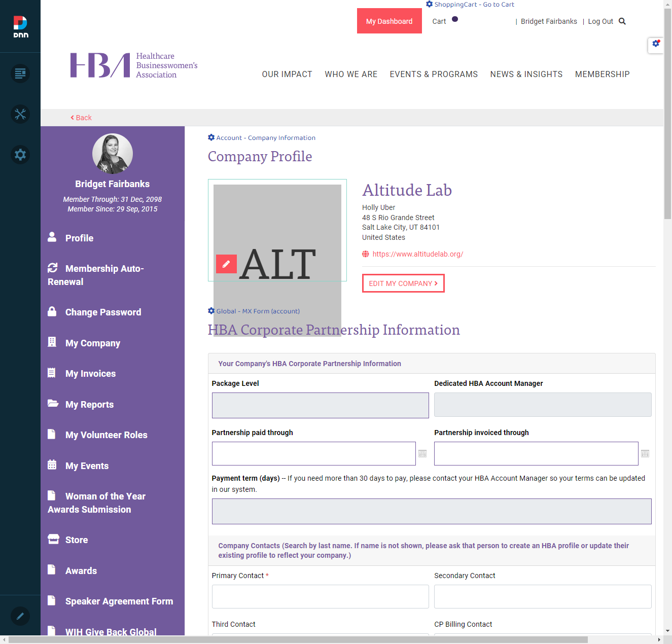The width and height of the screenshot is (672, 644).
Task: Click the Log Out link
Action: (x=600, y=21)
